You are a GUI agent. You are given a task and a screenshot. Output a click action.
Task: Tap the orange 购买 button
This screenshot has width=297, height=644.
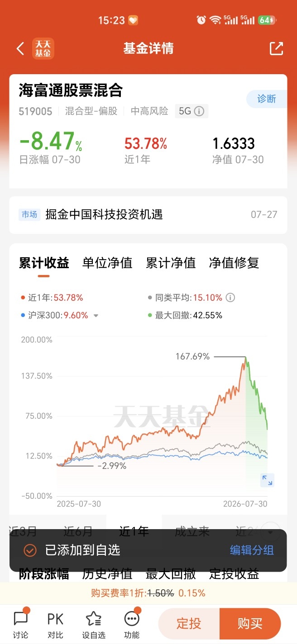[x=250, y=624]
